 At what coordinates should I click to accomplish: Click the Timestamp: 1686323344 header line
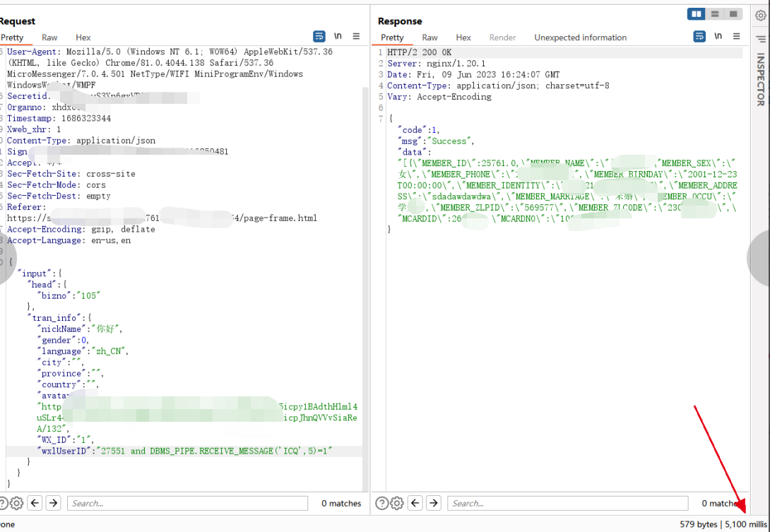(59, 119)
